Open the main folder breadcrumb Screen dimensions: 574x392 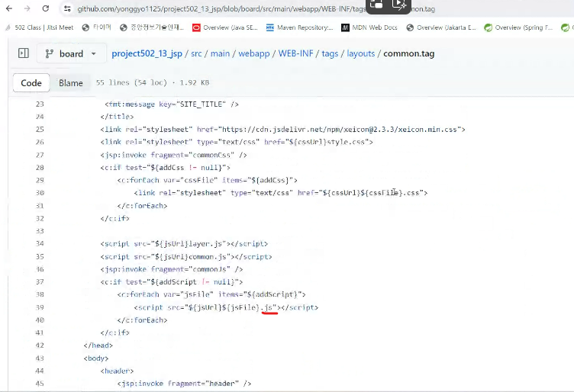pos(220,53)
